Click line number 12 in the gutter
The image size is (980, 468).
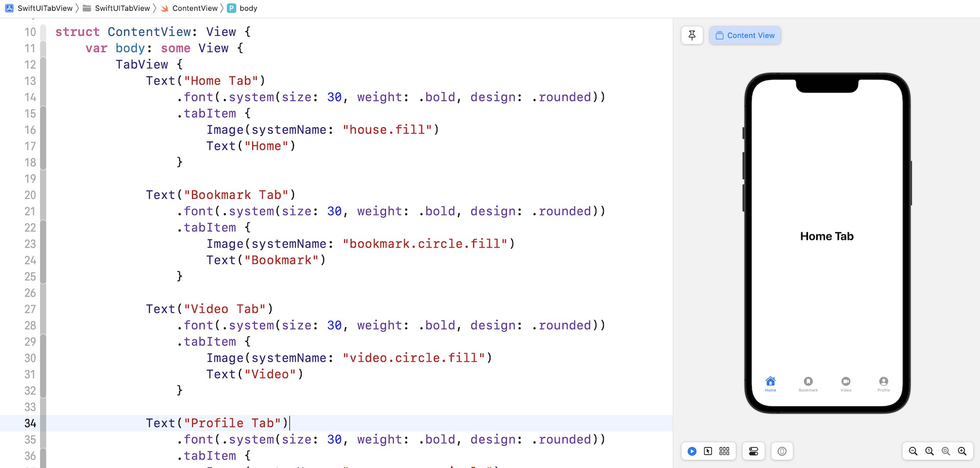[x=30, y=65]
